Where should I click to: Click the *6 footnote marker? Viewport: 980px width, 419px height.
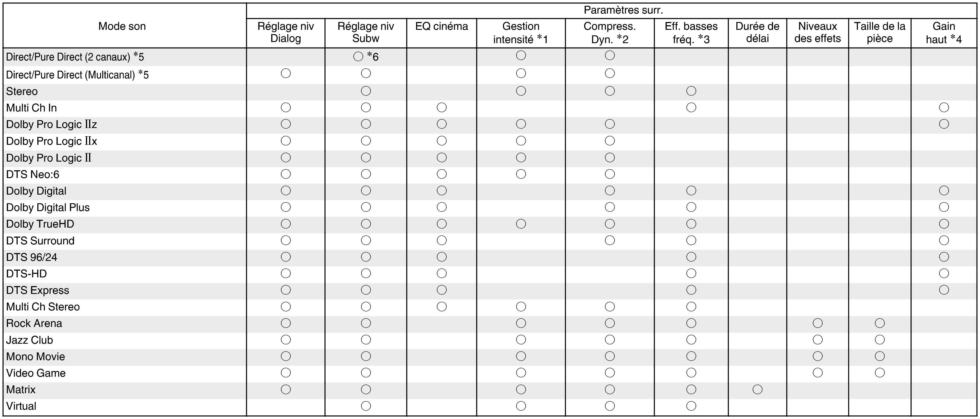click(373, 57)
